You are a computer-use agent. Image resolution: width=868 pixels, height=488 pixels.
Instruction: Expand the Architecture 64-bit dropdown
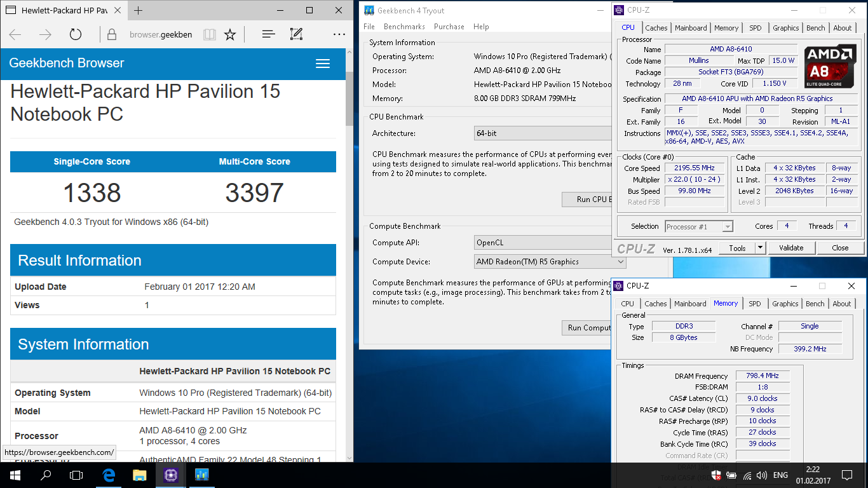pos(543,133)
